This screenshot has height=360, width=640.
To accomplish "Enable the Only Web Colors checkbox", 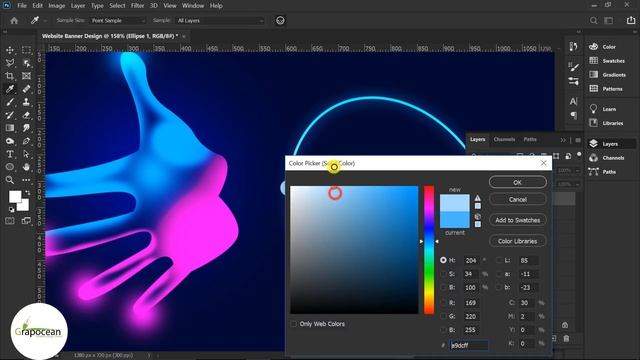I will pyautogui.click(x=294, y=324).
